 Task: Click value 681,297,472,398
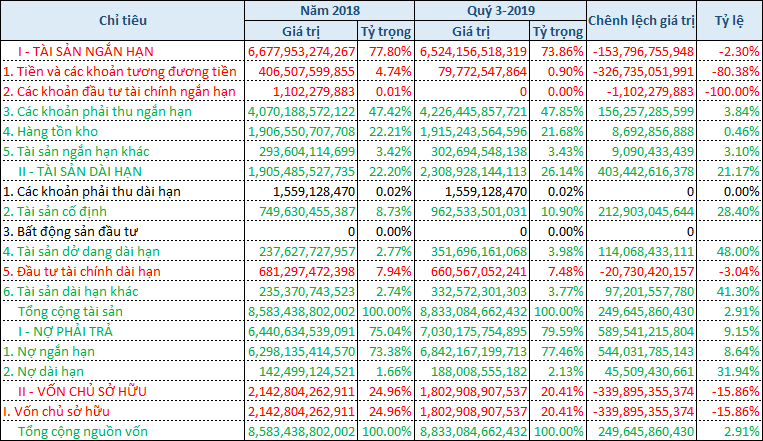tap(307, 271)
